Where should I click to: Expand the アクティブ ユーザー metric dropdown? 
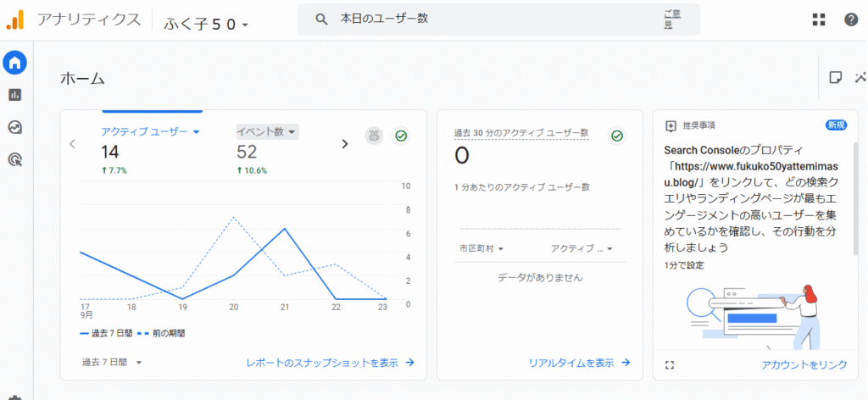pyautogui.click(x=150, y=131)
